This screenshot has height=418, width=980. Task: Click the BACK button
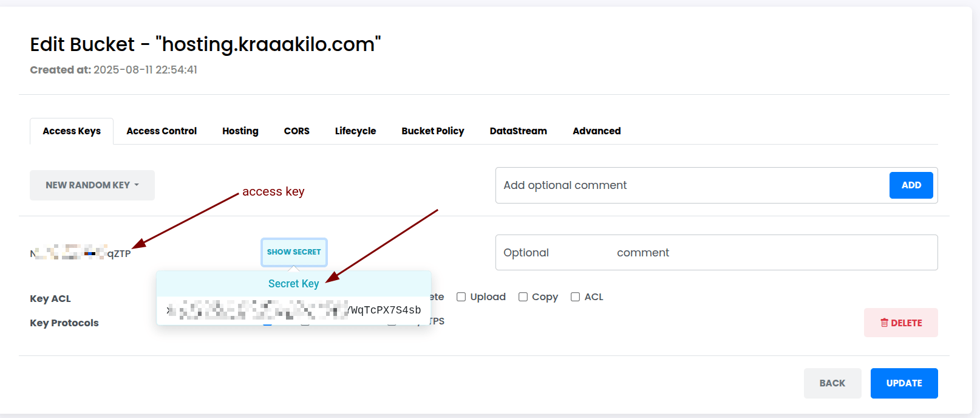(x=832, y=383)
